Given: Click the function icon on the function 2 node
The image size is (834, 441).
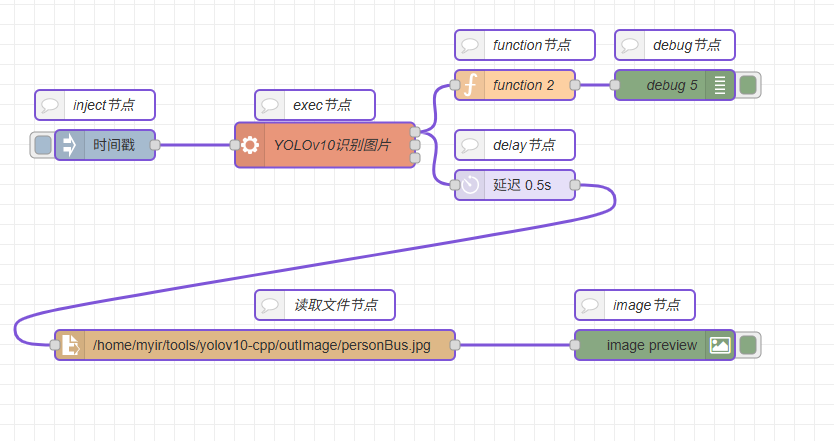Looking at the screenshot, I should [469, 85].
